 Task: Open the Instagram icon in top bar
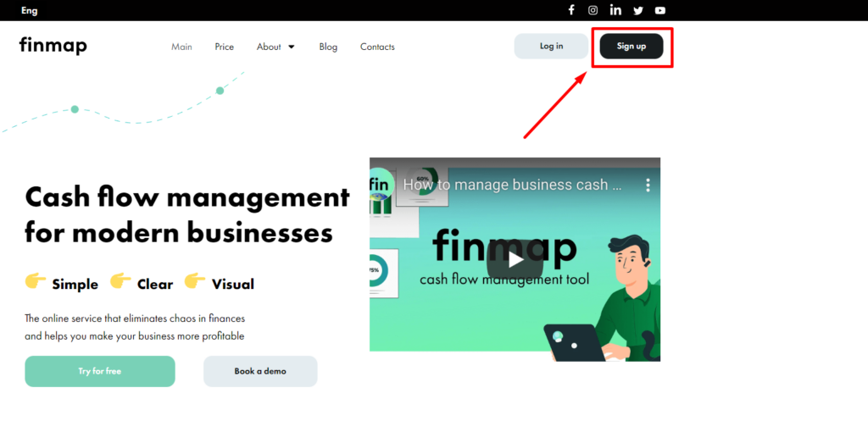[x=593, y=10]
